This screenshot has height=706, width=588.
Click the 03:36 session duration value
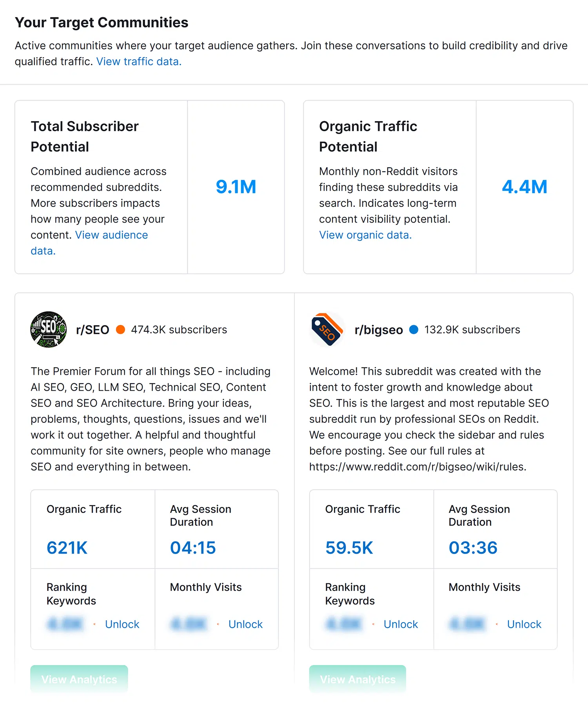pyautogui.click(x=473, y=548)
